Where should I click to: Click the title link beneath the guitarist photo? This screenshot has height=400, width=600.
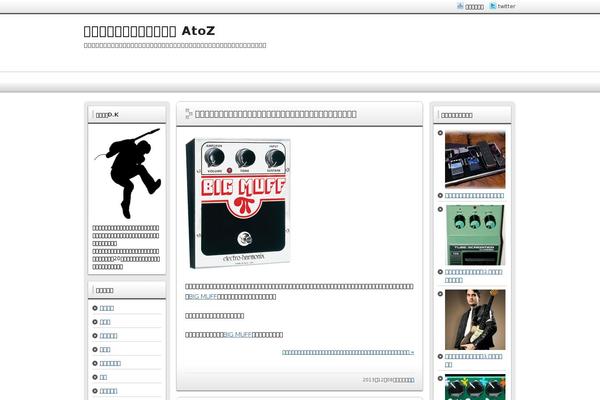tap(473, 360)
